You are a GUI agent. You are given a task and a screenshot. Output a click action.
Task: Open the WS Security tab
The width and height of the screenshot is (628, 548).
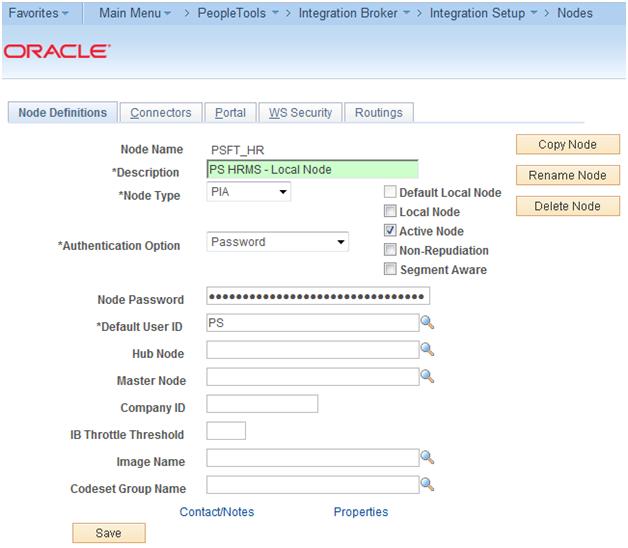300,113
